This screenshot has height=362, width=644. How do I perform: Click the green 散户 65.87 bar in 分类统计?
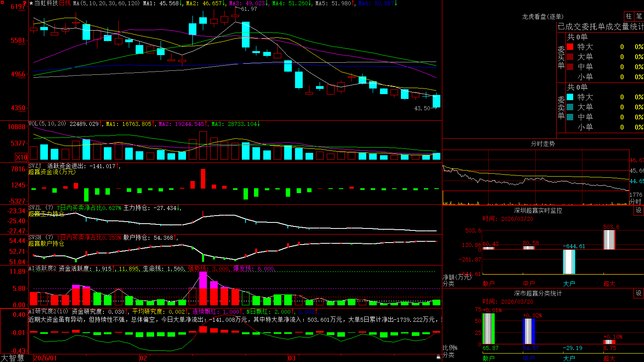[x=489, y=329]
